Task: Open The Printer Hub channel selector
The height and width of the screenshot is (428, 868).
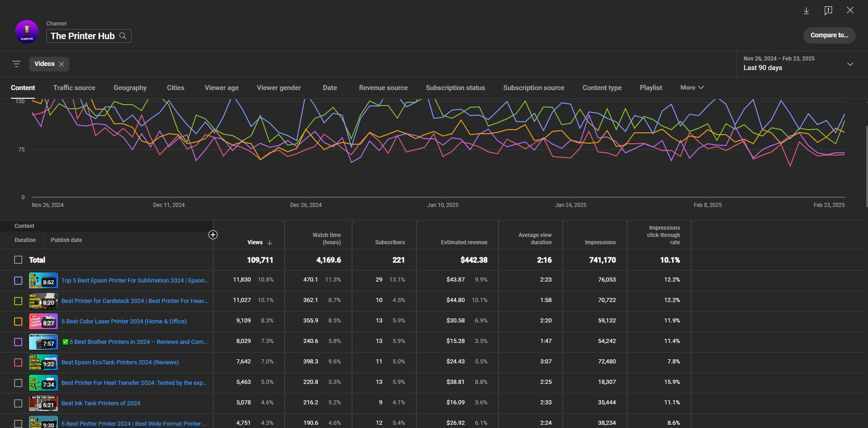Action: click(x=89, y=36)
